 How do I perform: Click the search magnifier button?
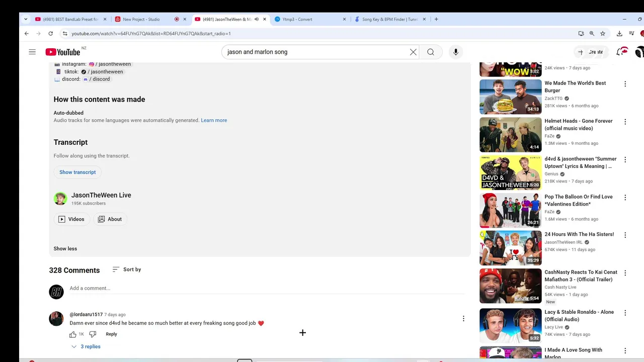click(431, 52)
